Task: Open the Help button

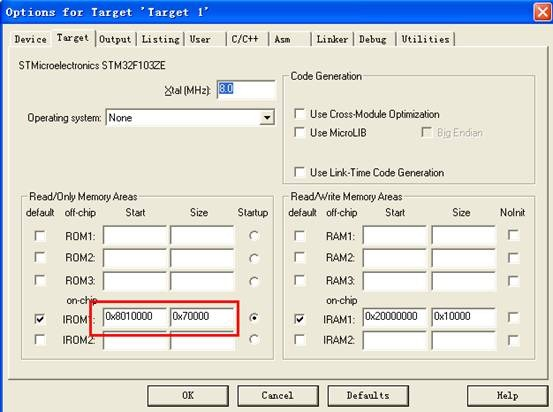Action: click(x=508, y=395)
